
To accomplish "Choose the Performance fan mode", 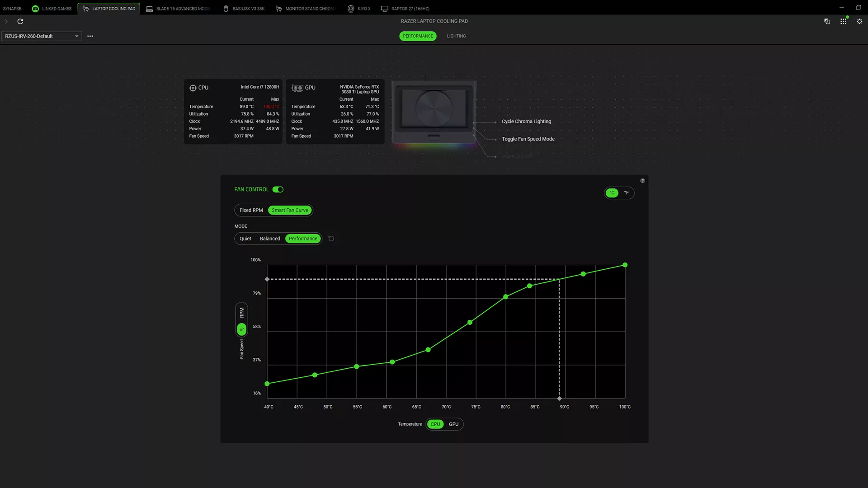I will (x=303, y=239).
